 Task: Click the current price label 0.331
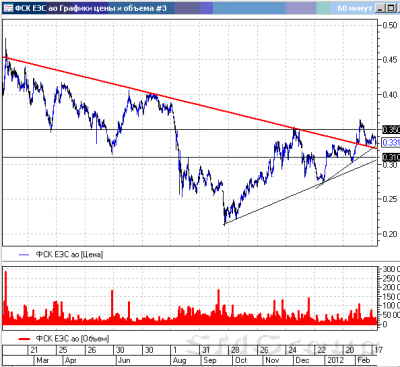click(391, 143)
